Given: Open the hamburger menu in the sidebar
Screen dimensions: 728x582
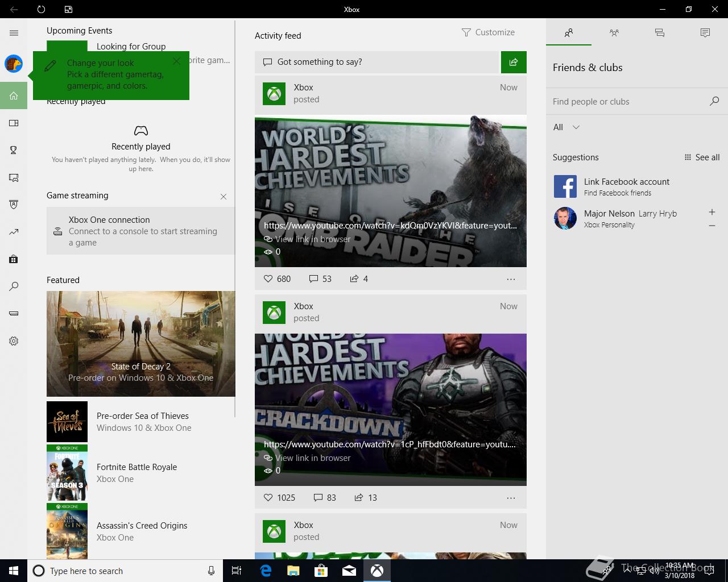Looking at the screenshot, I should 14,33.
